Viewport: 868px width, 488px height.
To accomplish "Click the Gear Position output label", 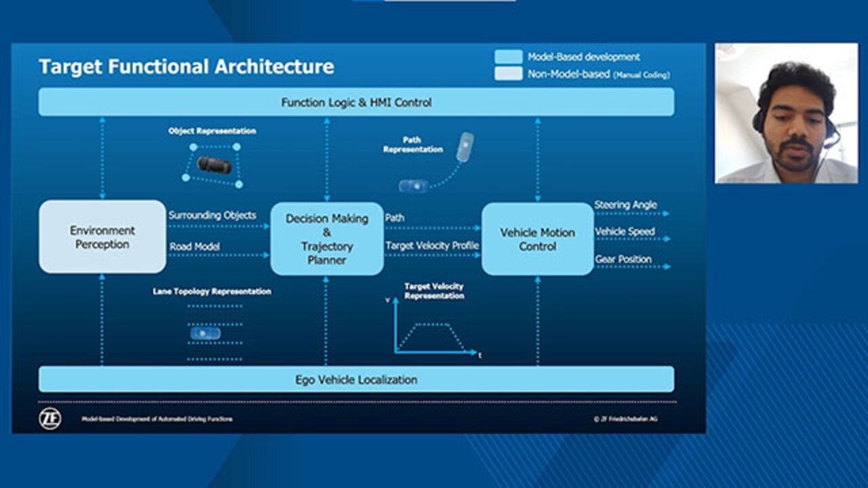I will 623,259.
